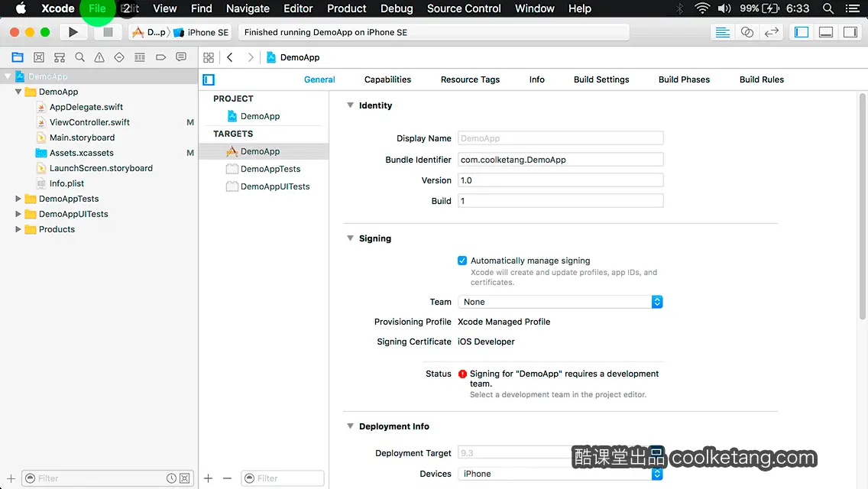The image size is (868, 489).
Task: Toggle the Utilities pane
Action: tap(850, 32)
